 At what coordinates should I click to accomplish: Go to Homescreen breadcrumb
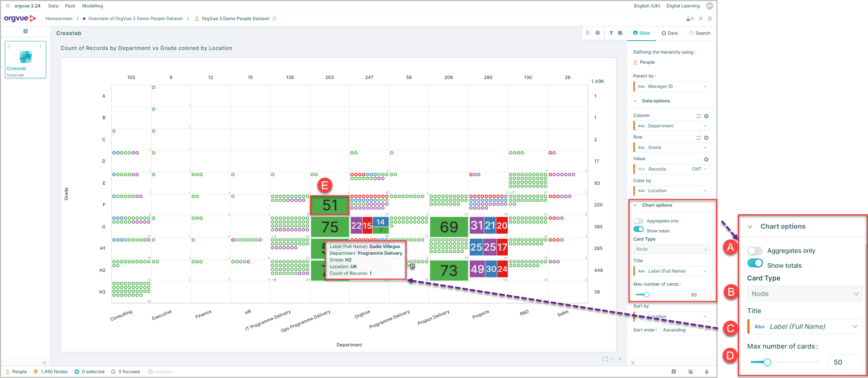tap(59, 19)
